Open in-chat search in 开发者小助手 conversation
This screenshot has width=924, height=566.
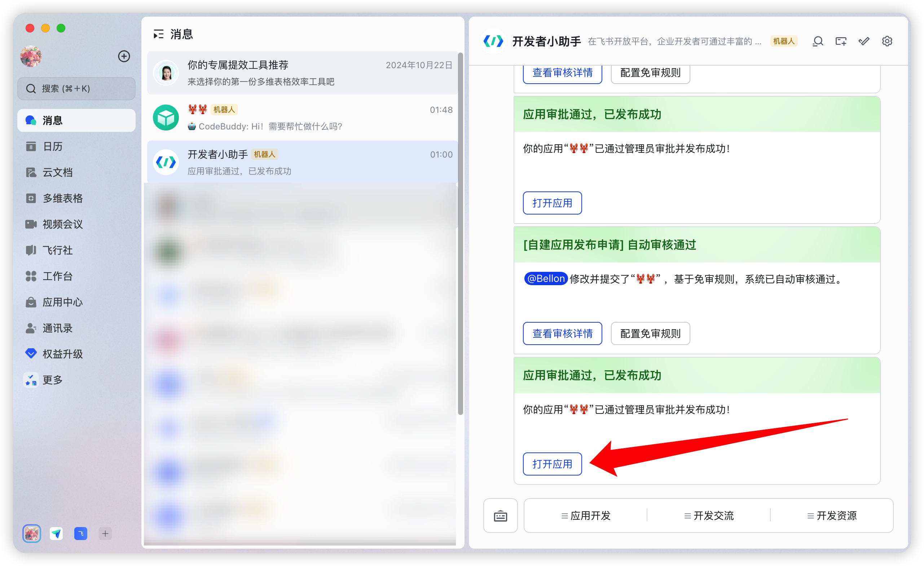[818, 41]
